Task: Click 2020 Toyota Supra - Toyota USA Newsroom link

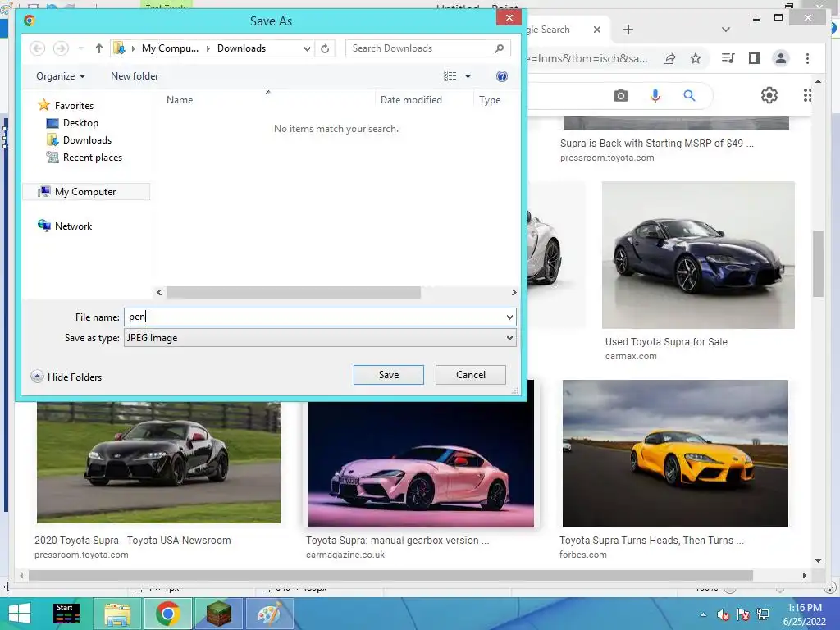Action: pos(133,541)
